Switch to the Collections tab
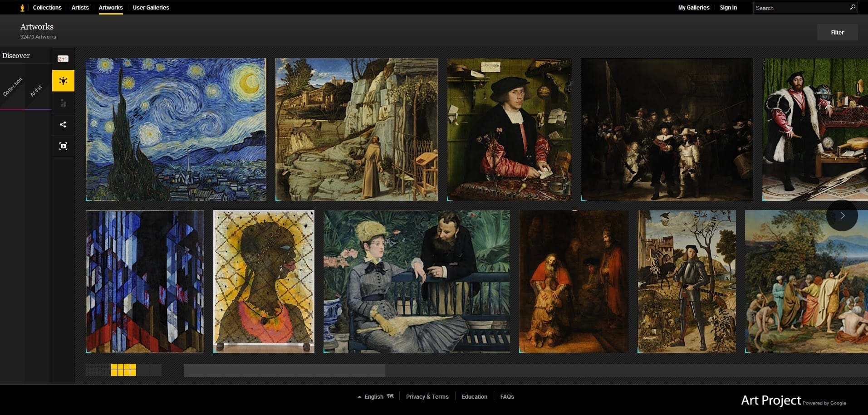 [x=47, y=8]
